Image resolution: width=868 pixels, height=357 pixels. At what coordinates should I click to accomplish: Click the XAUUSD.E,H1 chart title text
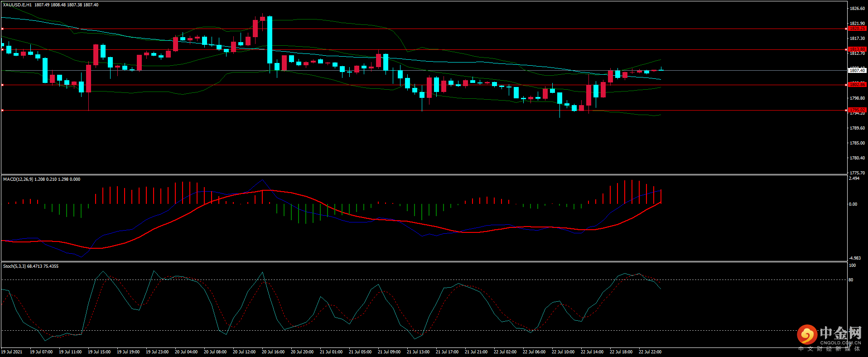click(17, 5)
